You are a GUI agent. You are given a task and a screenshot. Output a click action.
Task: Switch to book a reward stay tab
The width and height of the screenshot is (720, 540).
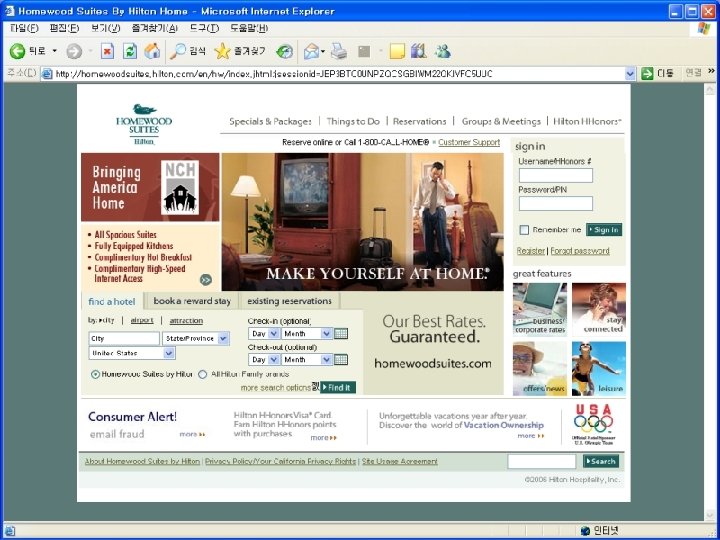tap(192, 301)
